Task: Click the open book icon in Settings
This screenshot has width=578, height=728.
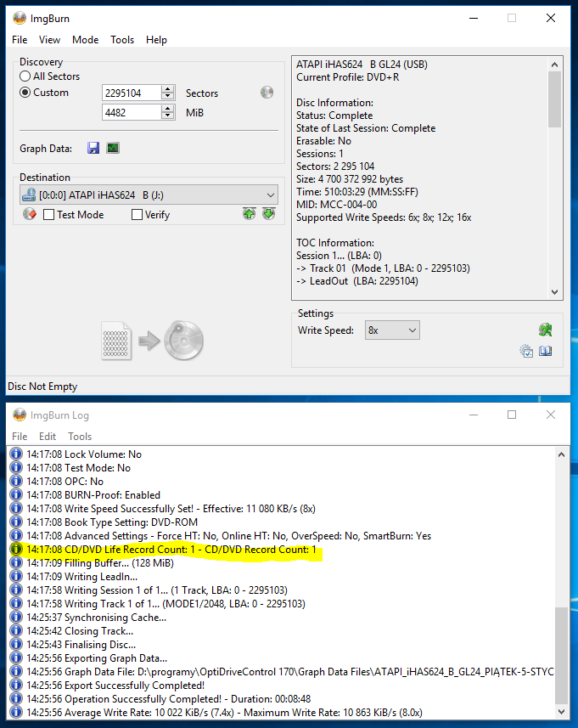Action: click(x=546, y=351)
